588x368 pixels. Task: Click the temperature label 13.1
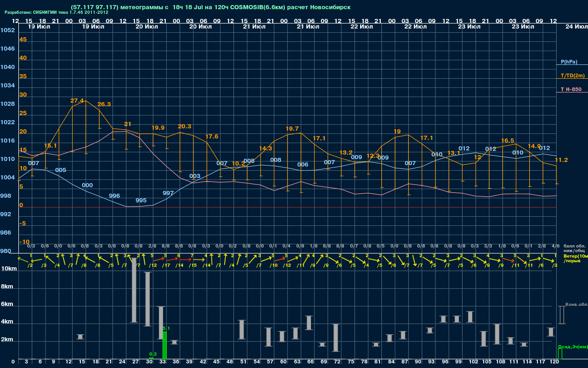tap(453, 153)
